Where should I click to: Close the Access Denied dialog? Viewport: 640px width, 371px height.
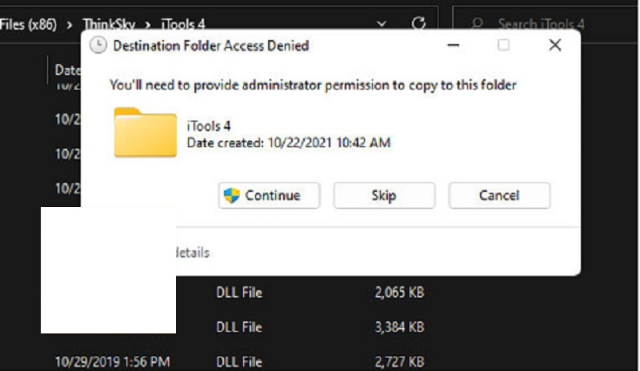pos(555,45)
